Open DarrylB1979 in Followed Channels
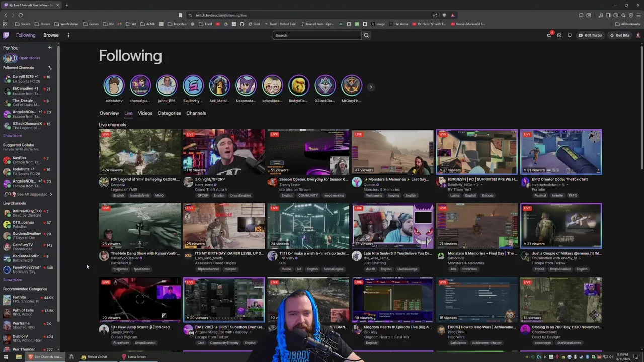 point(29,79)
